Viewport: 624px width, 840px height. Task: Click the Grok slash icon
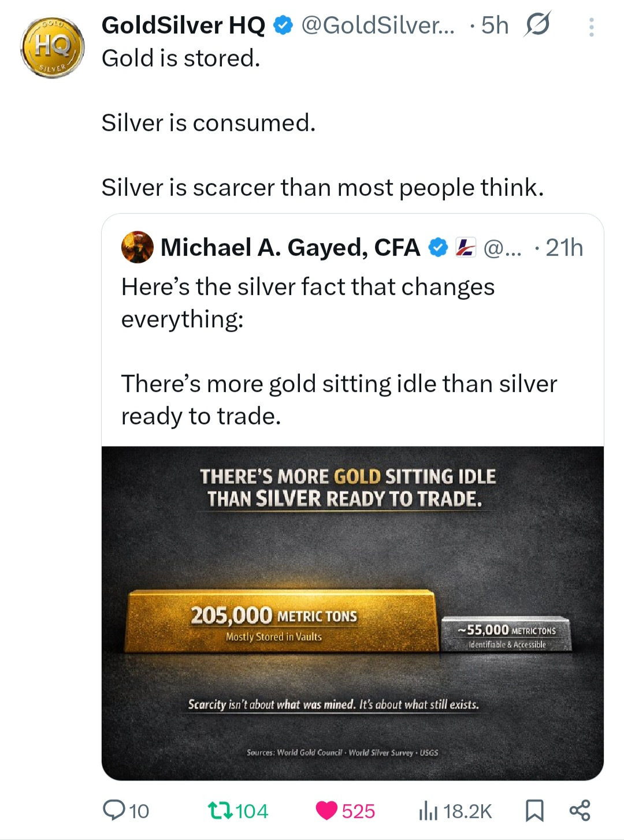pos(537,25)
